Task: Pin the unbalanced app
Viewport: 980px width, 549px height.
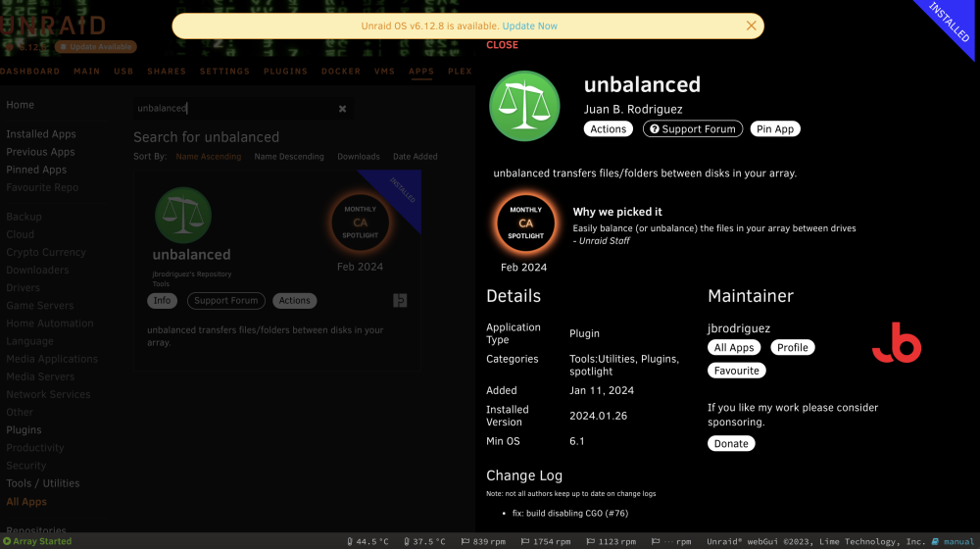Action: tap(774, 128)
